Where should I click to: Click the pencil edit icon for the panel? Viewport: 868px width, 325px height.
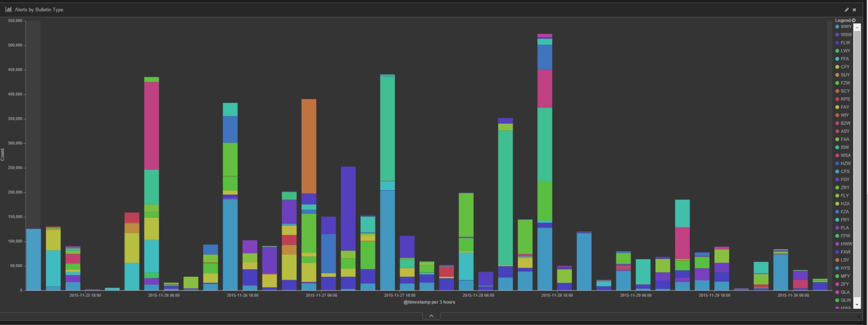(x=846, y=10)
